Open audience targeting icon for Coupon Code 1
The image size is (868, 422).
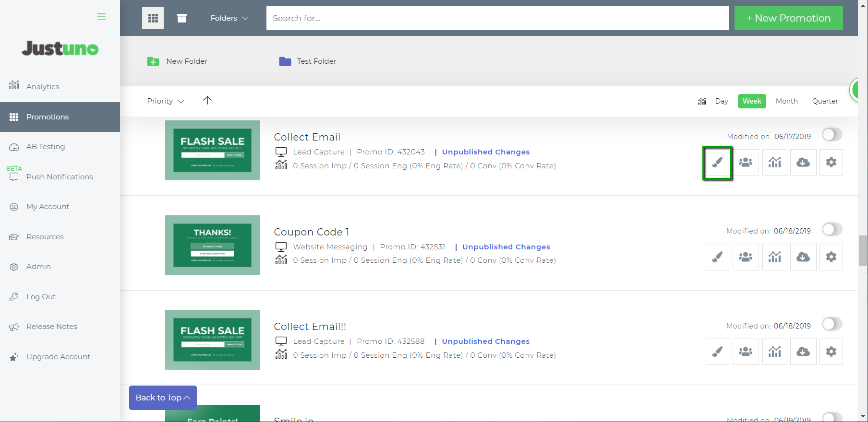point(746,257)
